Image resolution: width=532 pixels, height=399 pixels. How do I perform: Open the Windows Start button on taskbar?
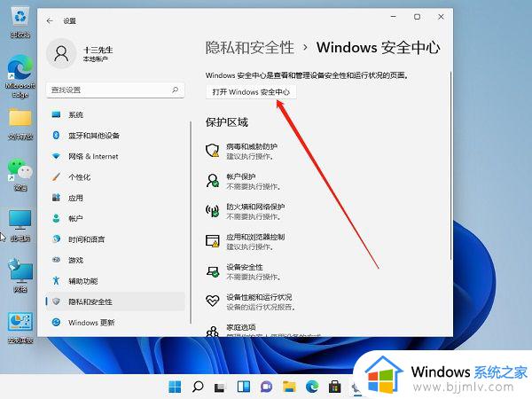175,387
